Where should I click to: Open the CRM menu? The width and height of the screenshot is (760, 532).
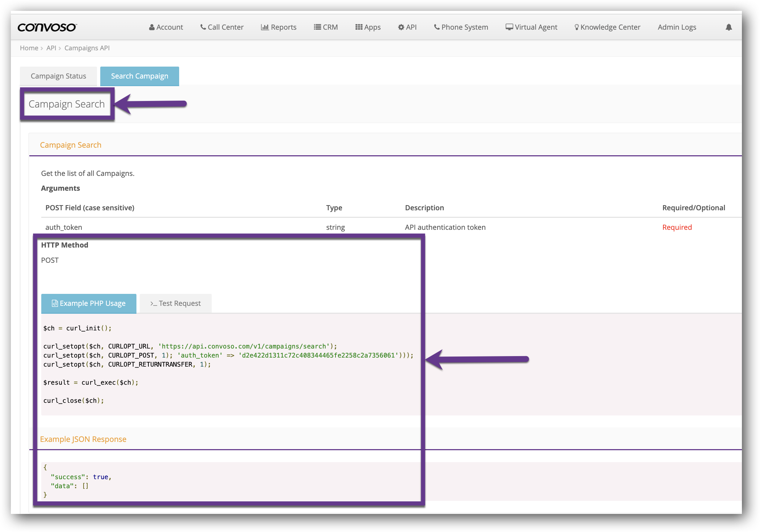point(326,27)
